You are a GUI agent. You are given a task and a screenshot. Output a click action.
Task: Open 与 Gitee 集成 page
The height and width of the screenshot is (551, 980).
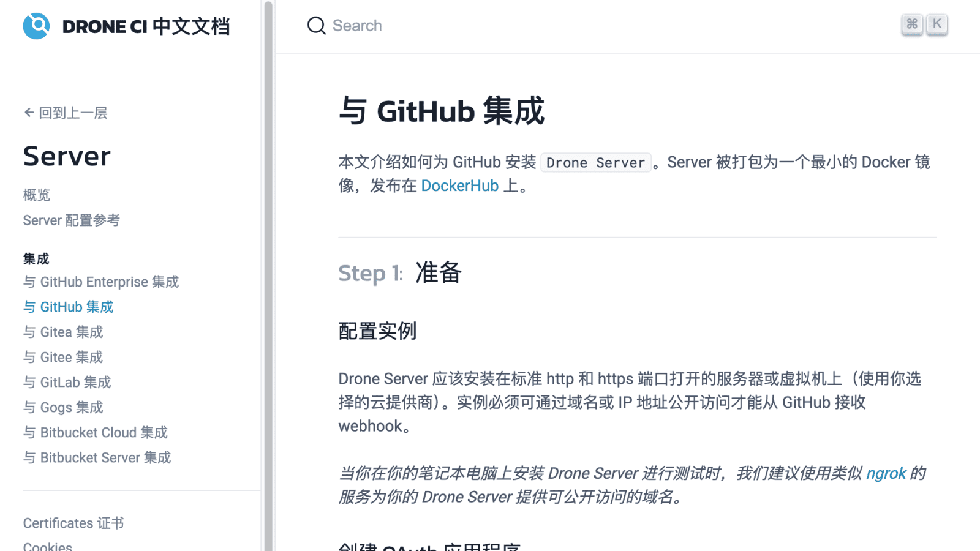[x=63, y=357]
